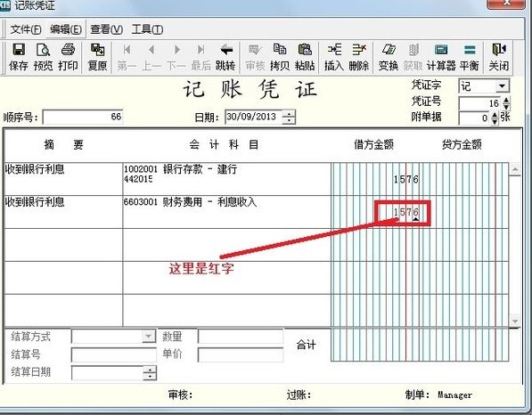Click the 关闭 exit door icon
Image resolution: width=532 pixels, height=415 pixels.
tap(499, 57)
